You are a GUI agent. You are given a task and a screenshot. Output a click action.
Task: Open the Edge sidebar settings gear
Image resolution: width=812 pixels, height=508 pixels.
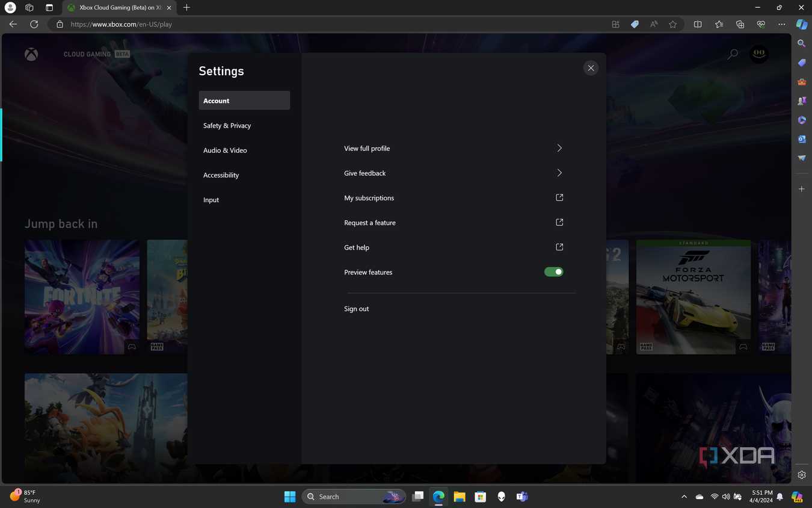point(801,475)
